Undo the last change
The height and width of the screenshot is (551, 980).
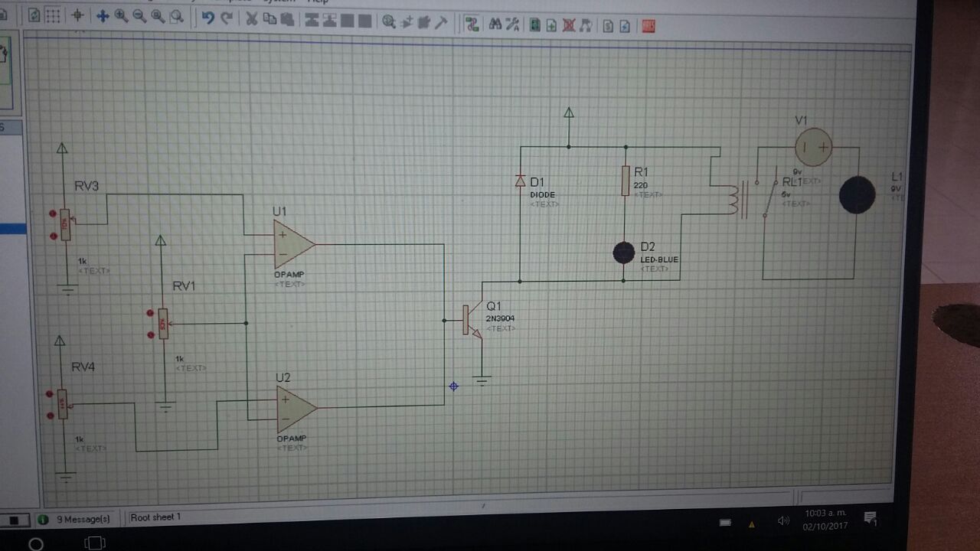[x=208, y=18]
